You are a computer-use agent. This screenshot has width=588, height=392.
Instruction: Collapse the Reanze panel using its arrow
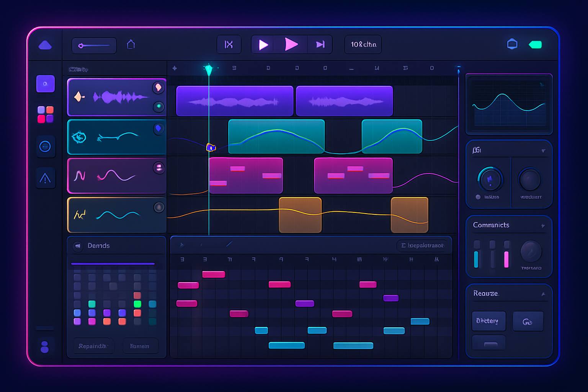(x=543, y=294)
